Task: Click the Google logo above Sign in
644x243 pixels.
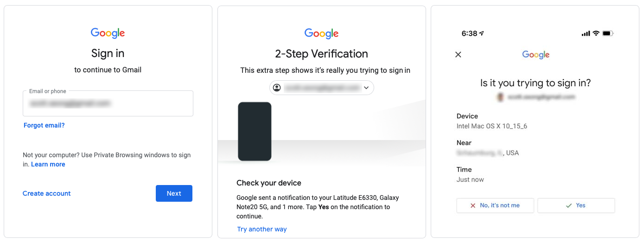Action: (x=108, y=33)
